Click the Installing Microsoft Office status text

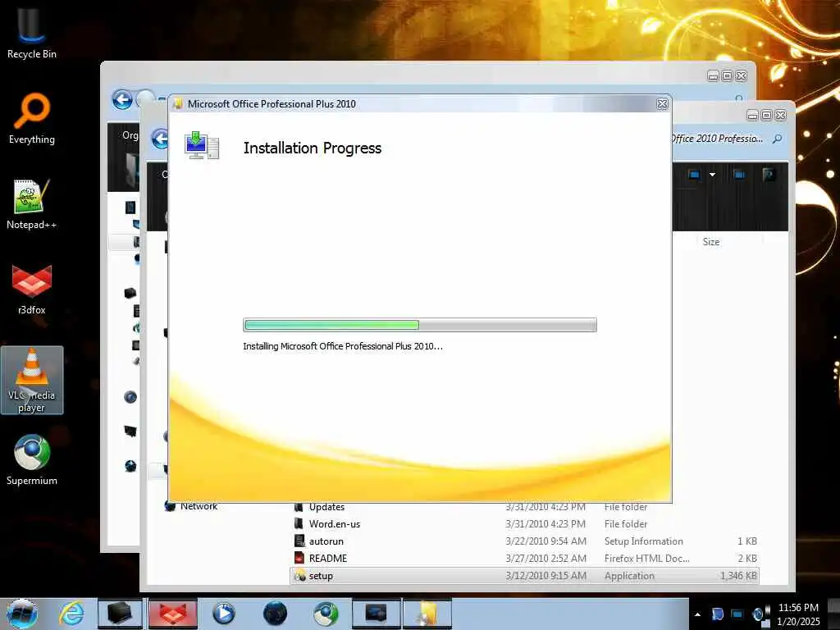[343, 346]
